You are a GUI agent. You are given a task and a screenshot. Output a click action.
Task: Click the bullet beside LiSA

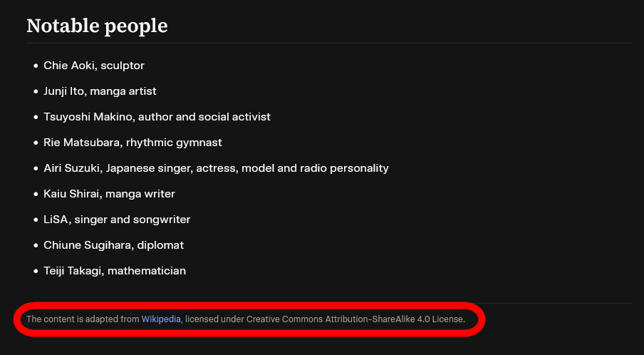click(x=36, y=220)
